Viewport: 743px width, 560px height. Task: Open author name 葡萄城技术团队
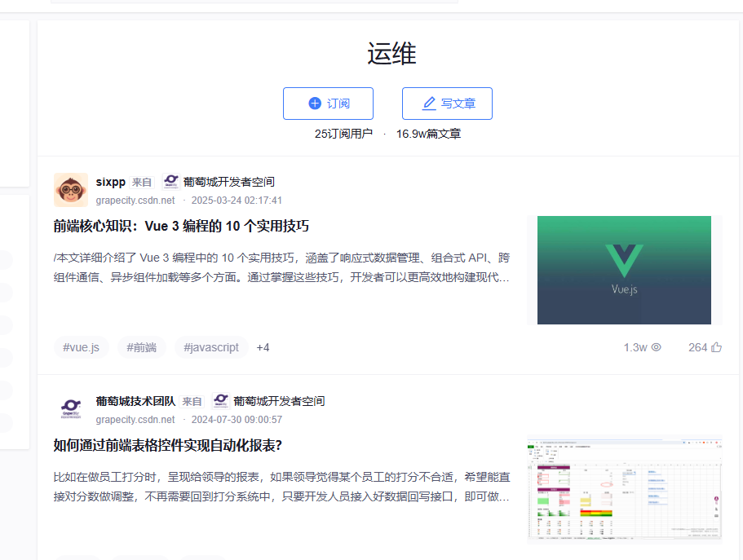coord(135,401)
